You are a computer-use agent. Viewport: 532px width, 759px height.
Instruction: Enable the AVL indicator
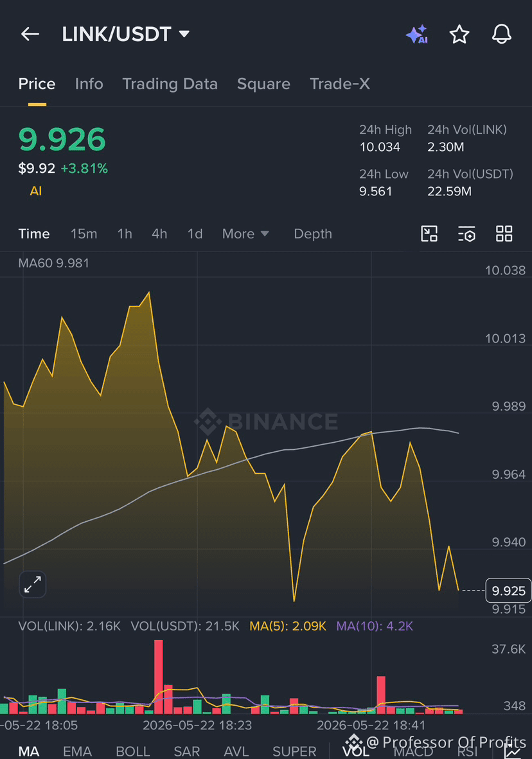point(236,751)
